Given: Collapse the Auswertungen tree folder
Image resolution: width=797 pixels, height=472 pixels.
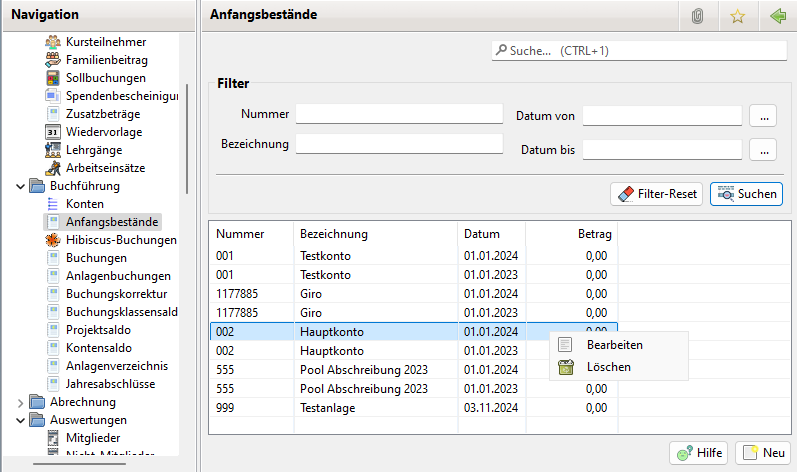Looking at the screenshot, I should [x=21, y=420].
